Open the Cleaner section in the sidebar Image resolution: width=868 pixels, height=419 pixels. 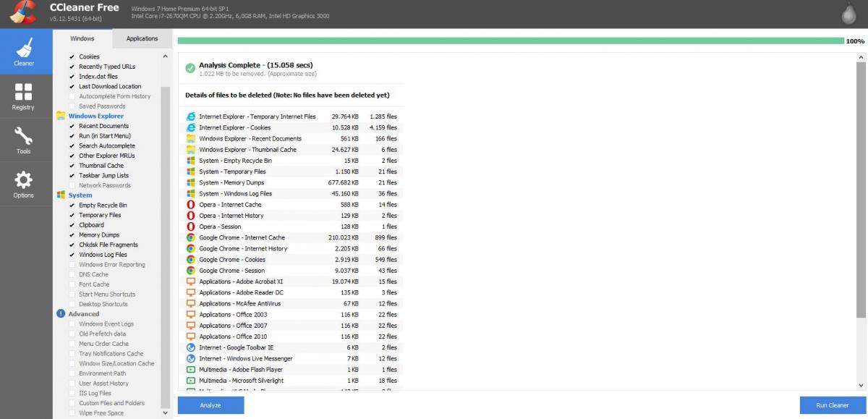(24, 52)
